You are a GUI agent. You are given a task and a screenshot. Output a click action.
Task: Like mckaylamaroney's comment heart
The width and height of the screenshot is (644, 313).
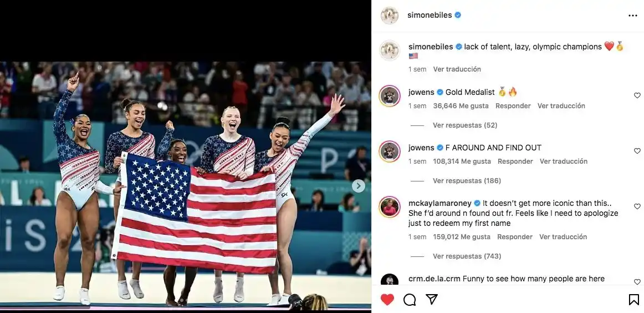637,206
